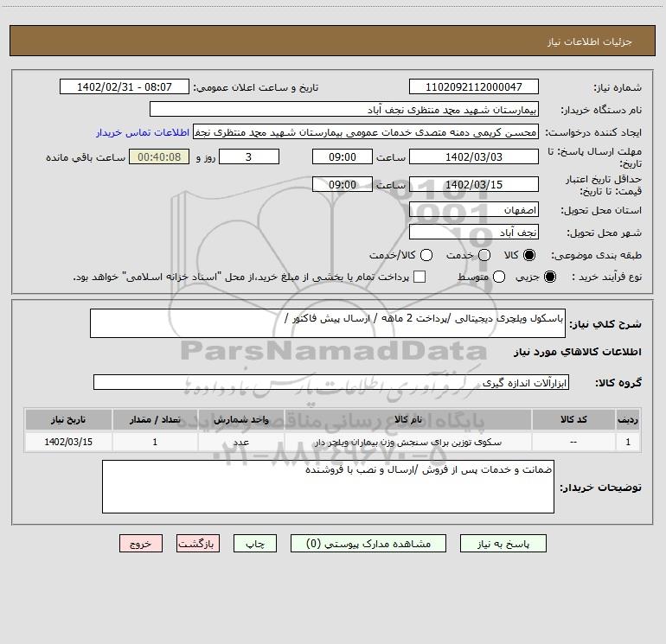Click the خروج exit button
The height and width of the screenshot is (644, 666).
pos(141,544)
